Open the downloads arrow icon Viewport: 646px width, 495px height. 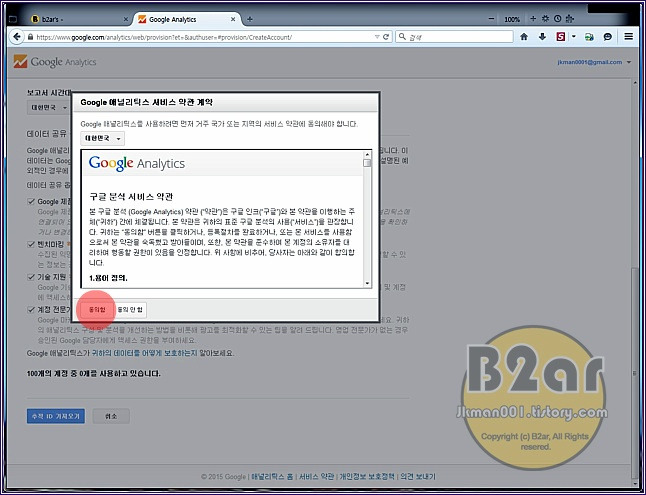tap(542, 37)
